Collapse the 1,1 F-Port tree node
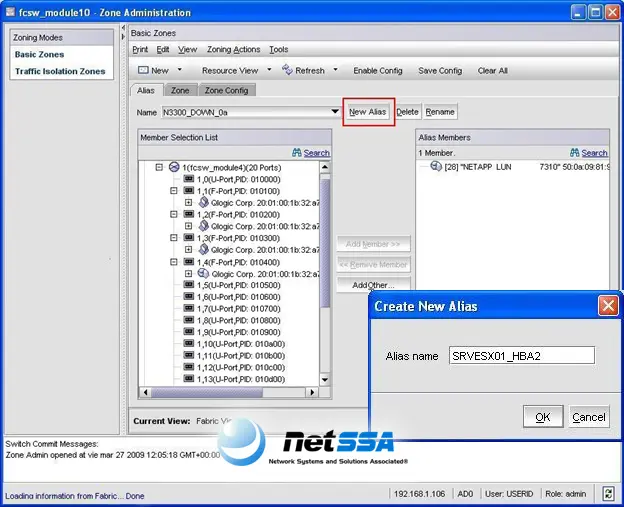The width and height of the screenshot is (624, 507). (174, 191)
